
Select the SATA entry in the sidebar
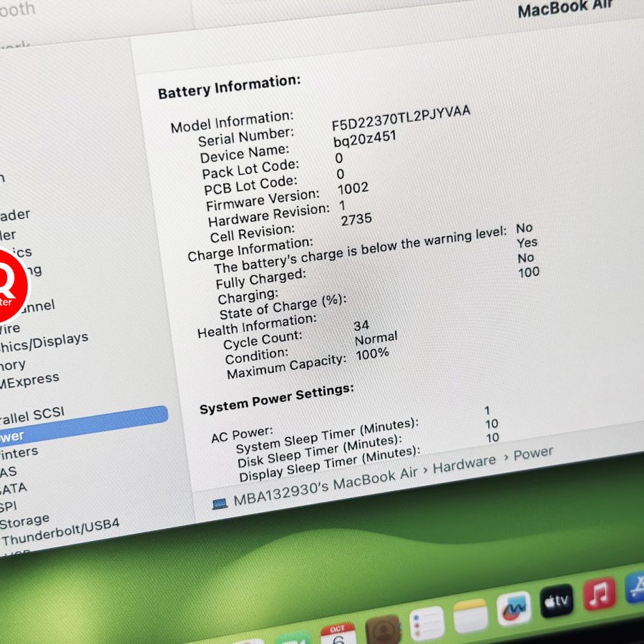(x=14, y=489)
